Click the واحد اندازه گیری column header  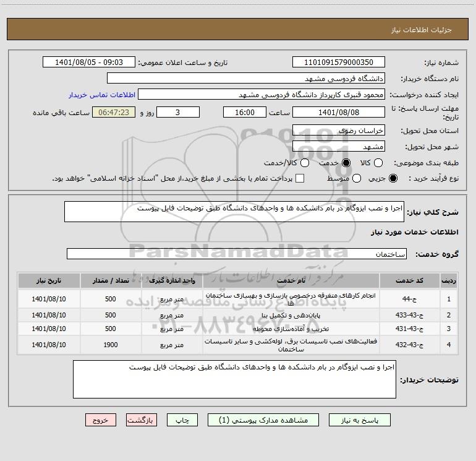click(x=172, y=280)
